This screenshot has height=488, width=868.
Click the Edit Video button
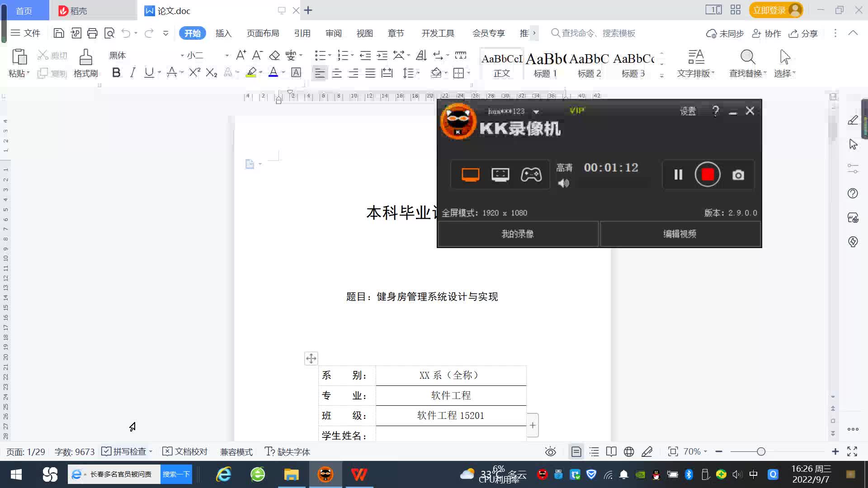(x=679, y=234)
